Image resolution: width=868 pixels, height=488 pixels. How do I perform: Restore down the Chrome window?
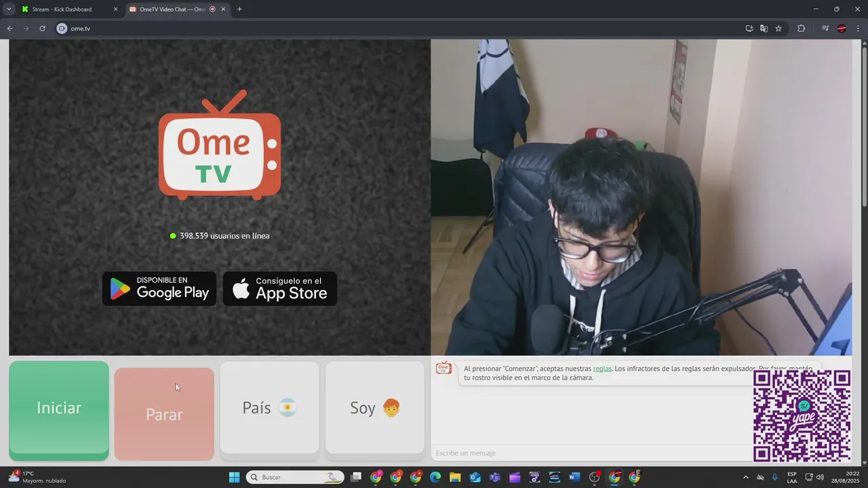[x=836, y=9]
